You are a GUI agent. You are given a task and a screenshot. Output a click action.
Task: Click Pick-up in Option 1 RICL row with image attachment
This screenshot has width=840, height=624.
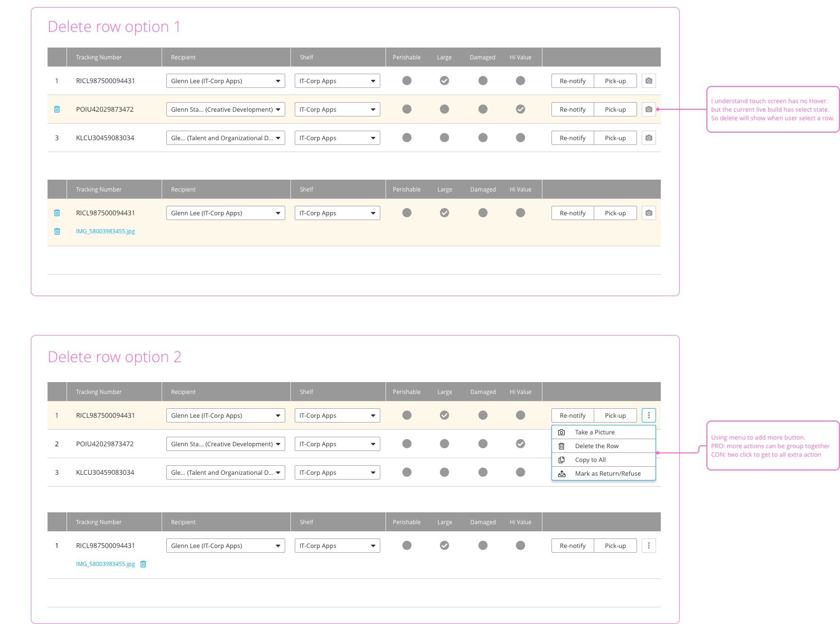[x=616, y=213]
